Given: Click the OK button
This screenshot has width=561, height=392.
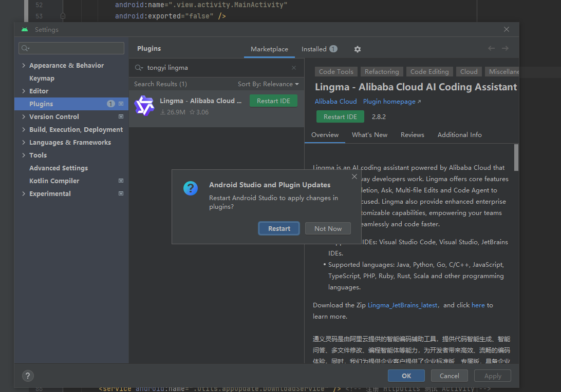Looking at the screenshot, I should [x=406, y=376].
